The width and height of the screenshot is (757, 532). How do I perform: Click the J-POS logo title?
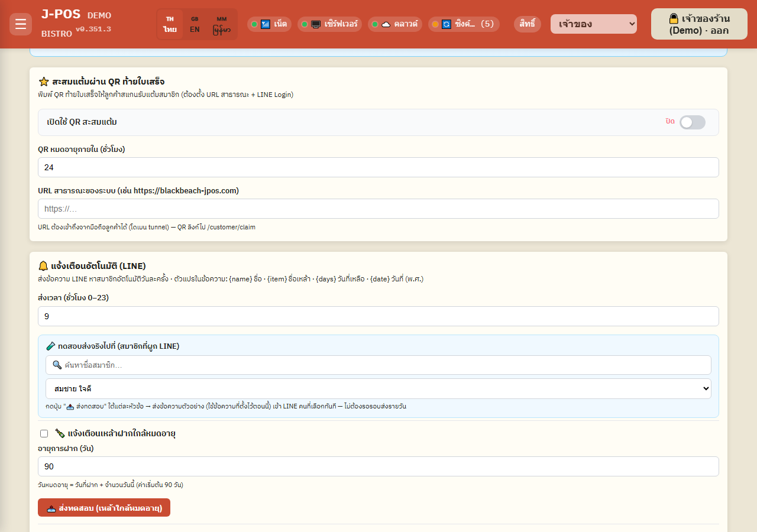point(61,14)
